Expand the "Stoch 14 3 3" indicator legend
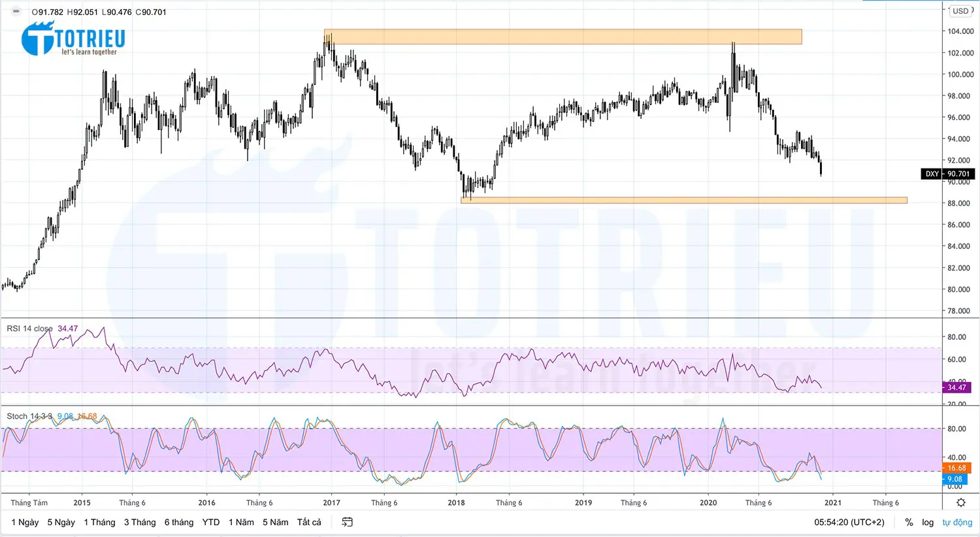 [29, 415]
